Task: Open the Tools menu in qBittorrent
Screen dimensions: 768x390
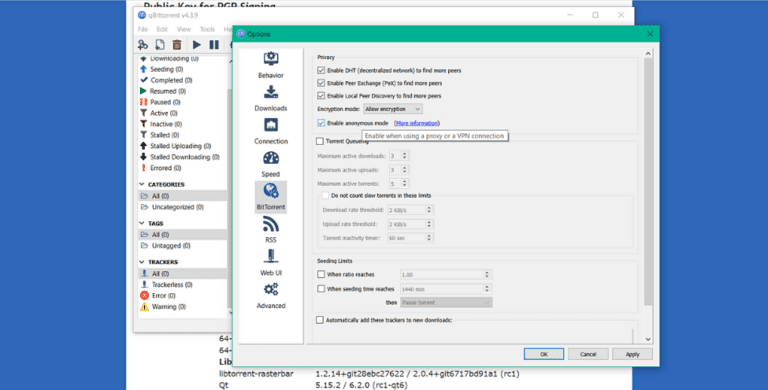Action: (x=207, y=29)
